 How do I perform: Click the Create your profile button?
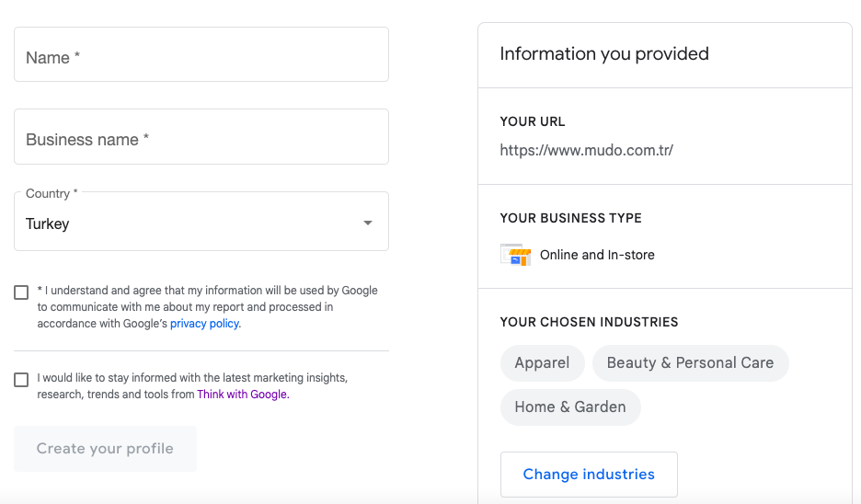point(106,449)
